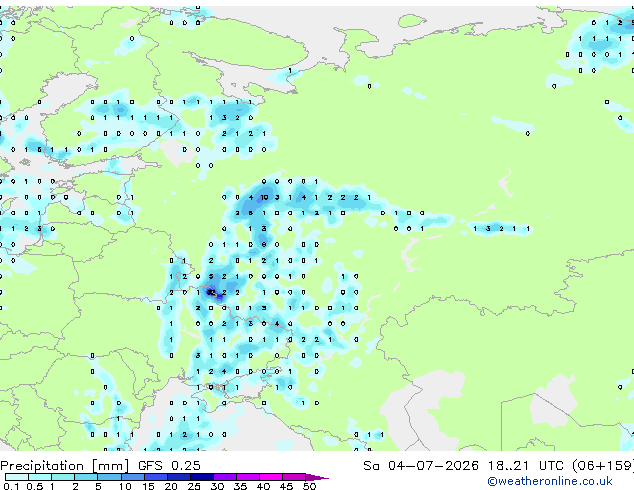This screenshot has height=490, width=634.
Task: Click the 'GFS 0.25' model label
Action: click(x=169, y=466)
